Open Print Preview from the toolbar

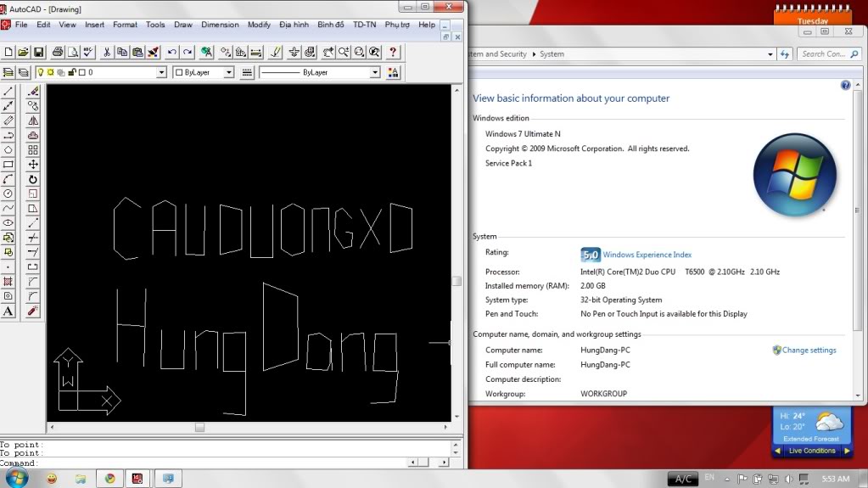pos(72,52)
